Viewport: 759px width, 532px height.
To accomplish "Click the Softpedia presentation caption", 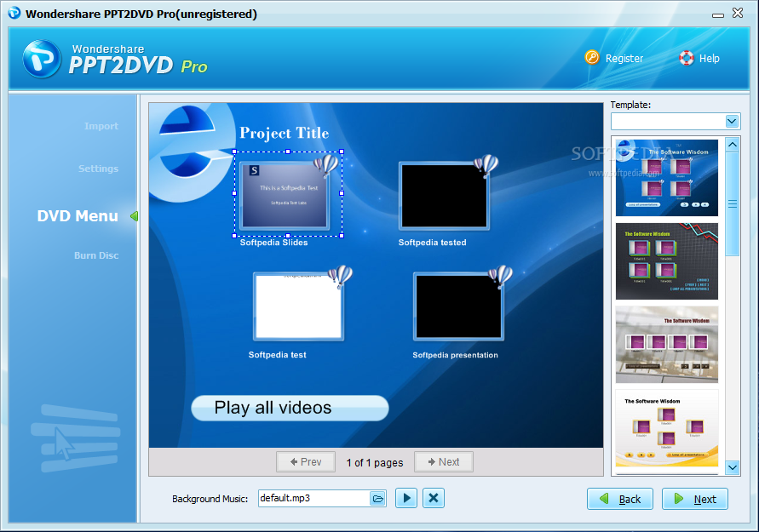I will 455,355.
